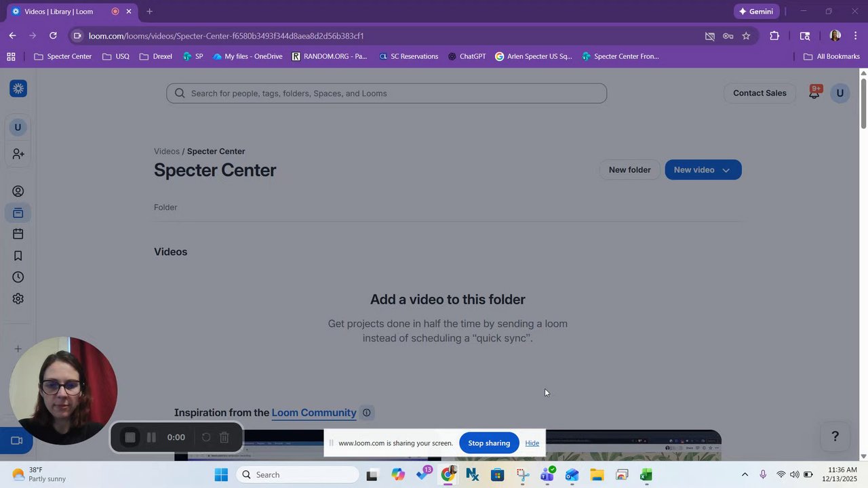Image resolution: width=868 pixels, height=488 pixels.
Task: Click the Loom search field
Action: 387,94
